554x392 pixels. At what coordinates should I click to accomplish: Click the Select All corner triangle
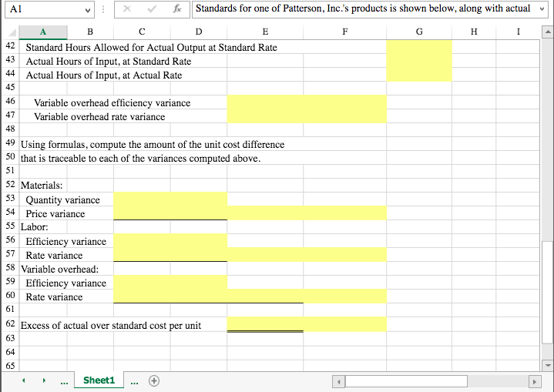(12, 32)
